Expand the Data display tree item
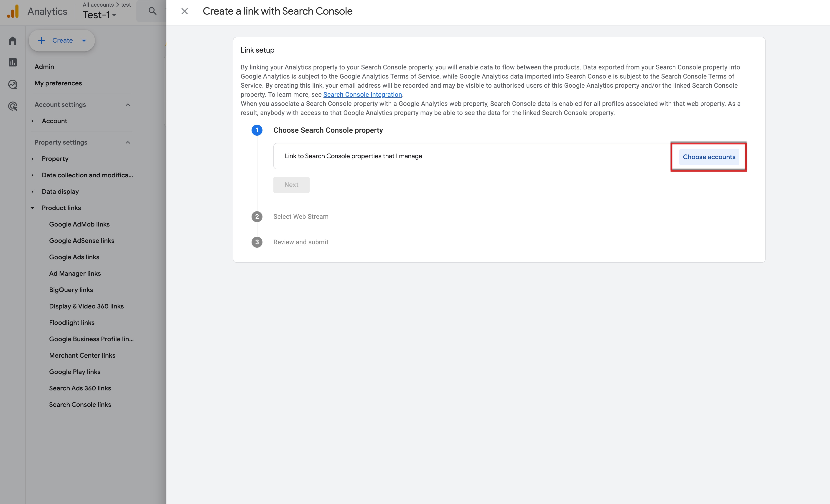Viewport: 830px width, 504px height. click(x=32, y=191)
